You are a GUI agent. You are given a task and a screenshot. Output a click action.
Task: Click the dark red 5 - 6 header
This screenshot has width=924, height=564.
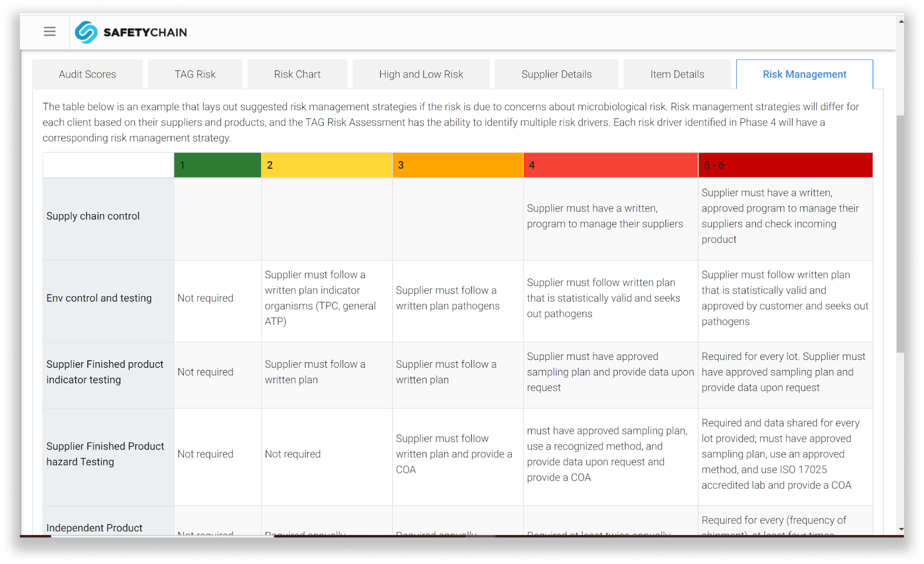click(x=785, y=165)
